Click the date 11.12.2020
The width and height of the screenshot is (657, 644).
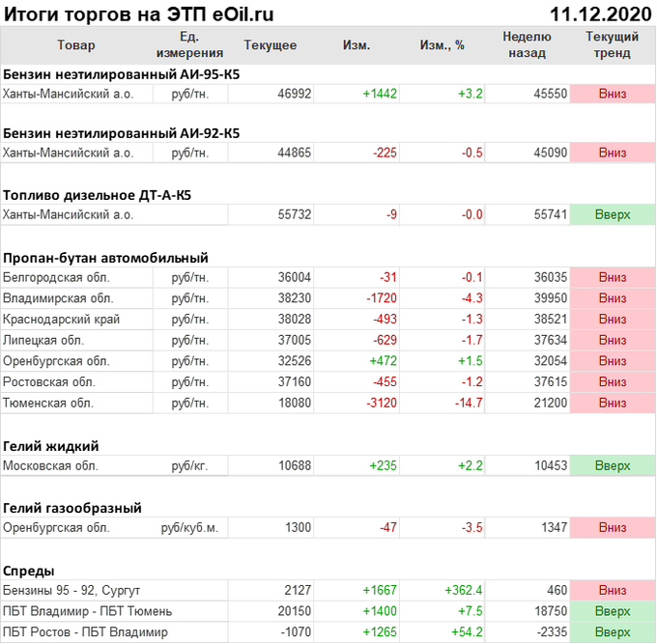[600, 14]
